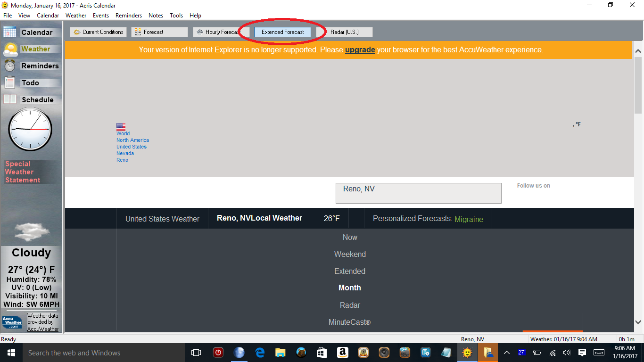The height and width of the screenshot is (362, 644).
Task: Click the scroll up arrow of the weather page
Action: pos(638,51)
